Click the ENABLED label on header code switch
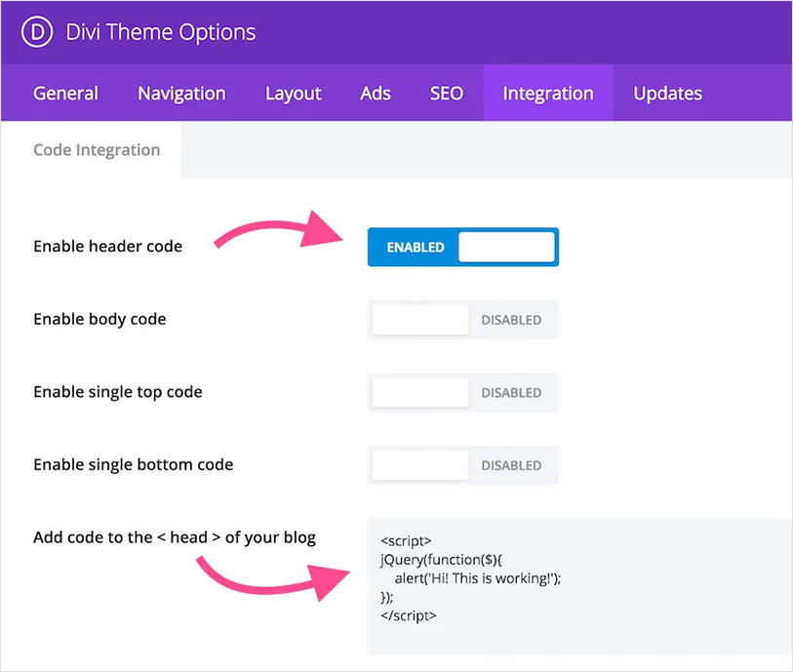This screenshot has height=672, width=793. pyautogui.click(x=413, y=247)
